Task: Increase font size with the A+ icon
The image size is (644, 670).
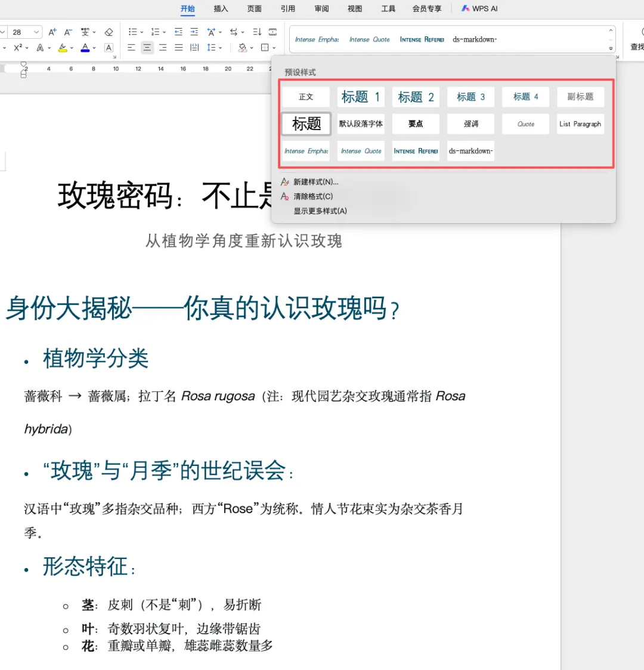Action: coord(52,32)
